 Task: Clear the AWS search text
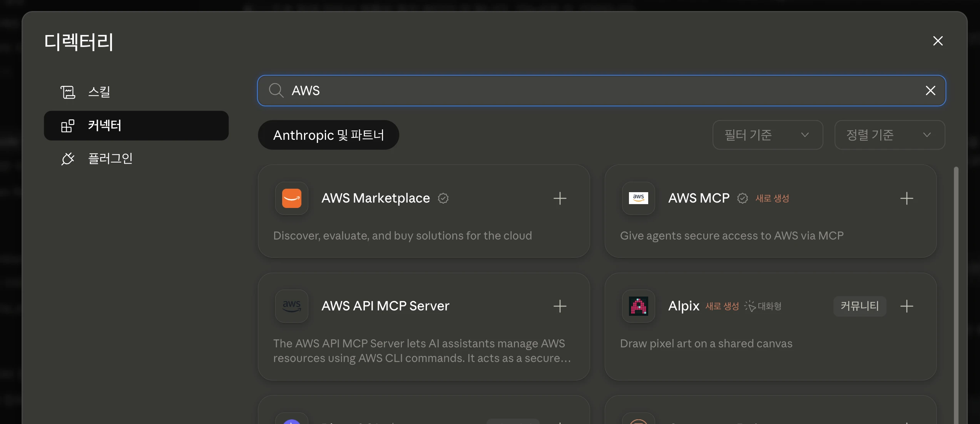point(930,90)
